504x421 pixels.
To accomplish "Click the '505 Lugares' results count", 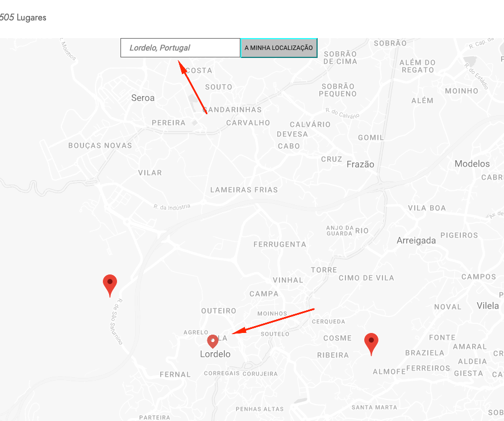I will coord(23,18).
